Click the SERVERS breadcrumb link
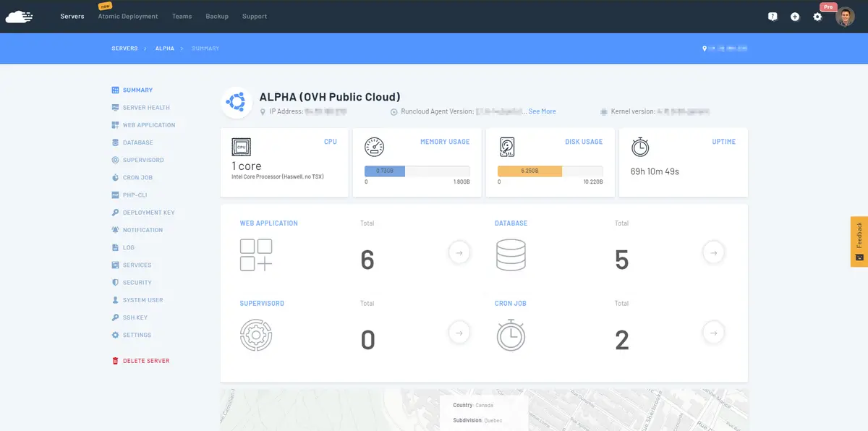The height and width of the screenshot is (431, 868). click(x=124, y=48)
